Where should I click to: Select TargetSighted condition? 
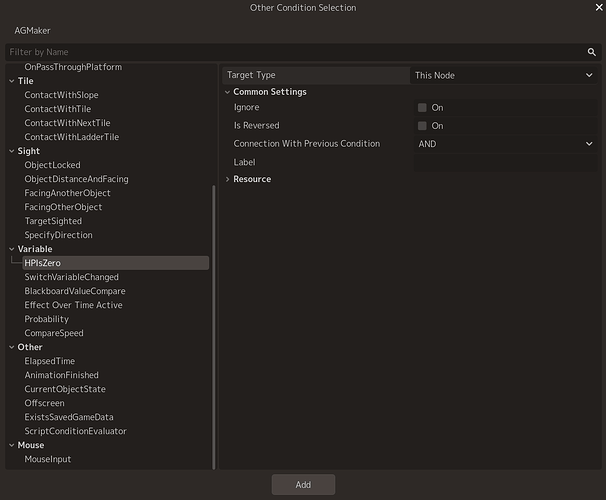[x=53, y=221]
